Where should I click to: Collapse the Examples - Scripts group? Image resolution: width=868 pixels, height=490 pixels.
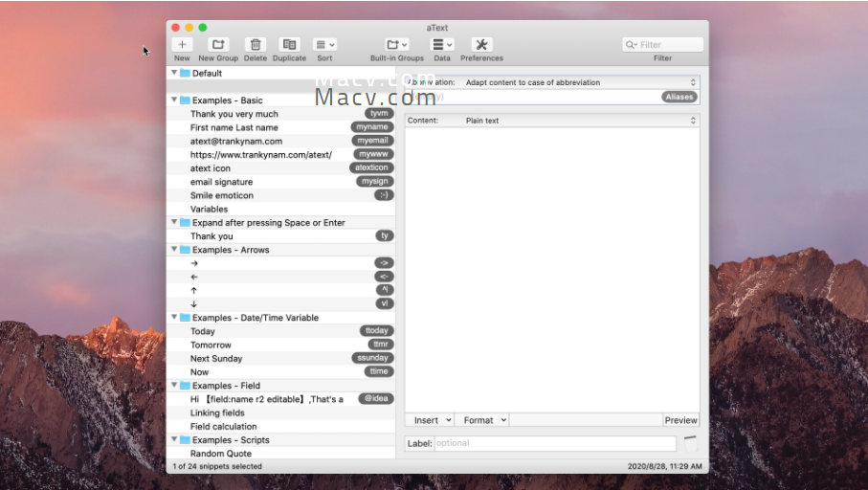174,439
